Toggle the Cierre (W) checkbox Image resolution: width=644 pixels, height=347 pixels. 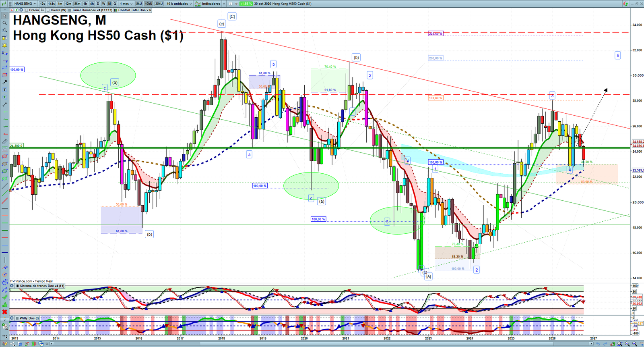[48, 10]
